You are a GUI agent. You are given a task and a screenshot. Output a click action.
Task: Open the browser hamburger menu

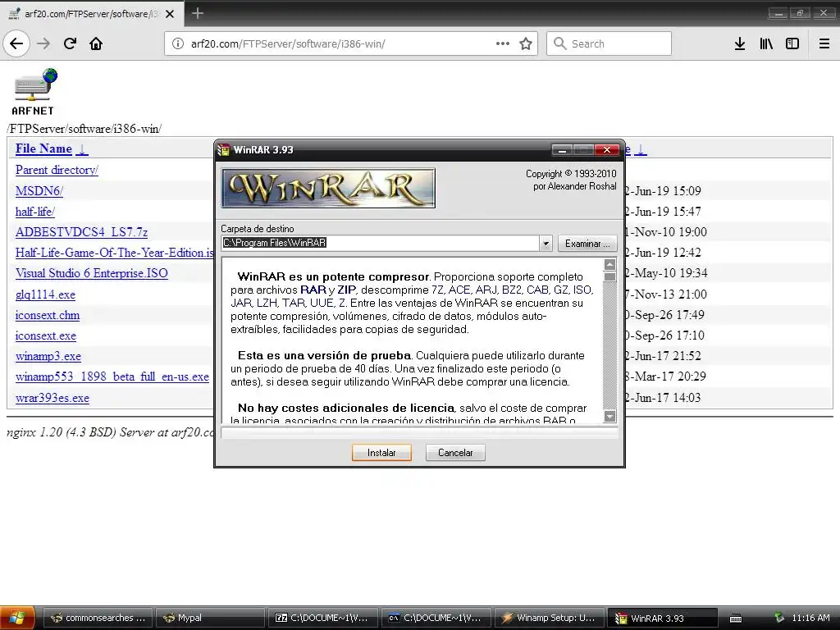(824, 43)
